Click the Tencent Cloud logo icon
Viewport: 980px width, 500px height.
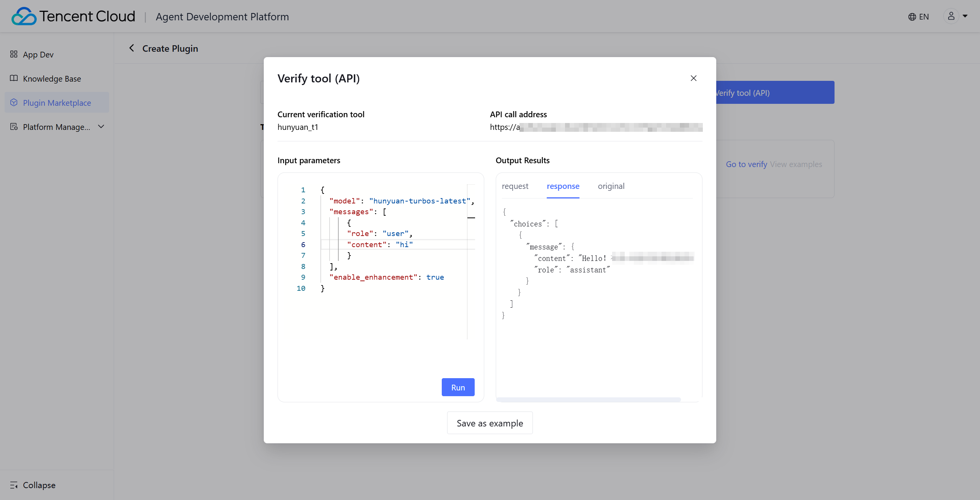pyautogui.click(x=24, y=16)
